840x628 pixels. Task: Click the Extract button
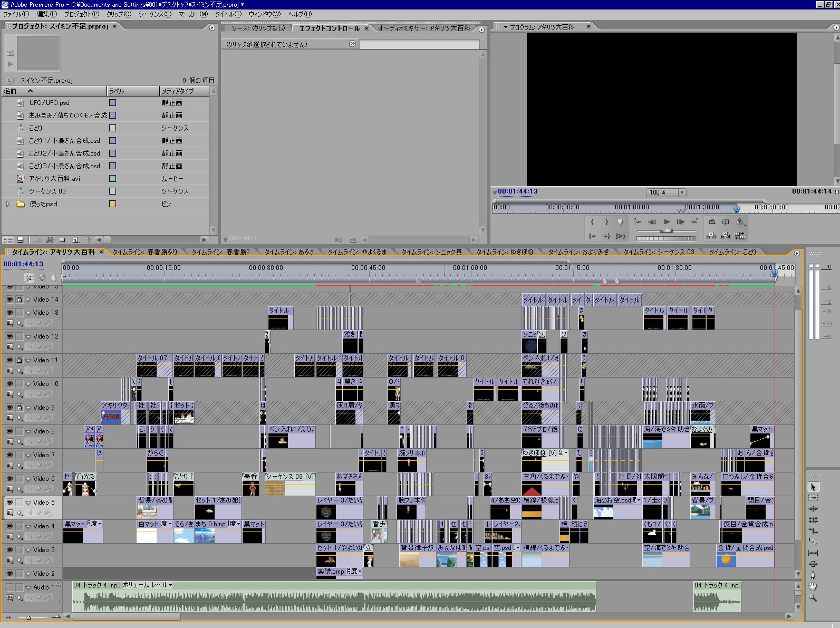tap(726, 236)
